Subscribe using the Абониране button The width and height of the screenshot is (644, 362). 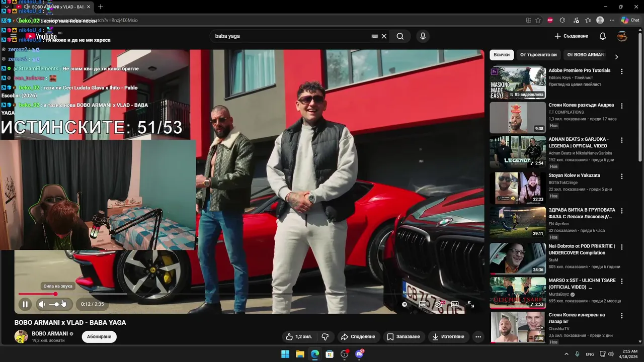99,336
